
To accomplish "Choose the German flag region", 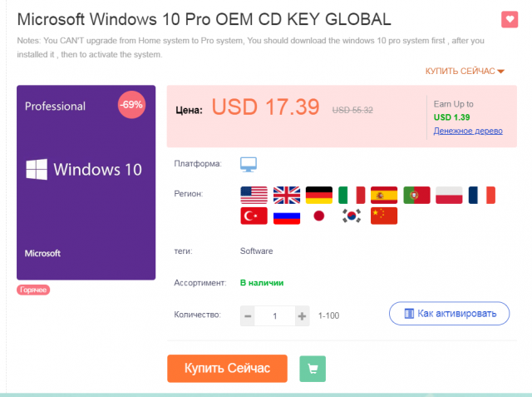I will [x=319, y=195].
